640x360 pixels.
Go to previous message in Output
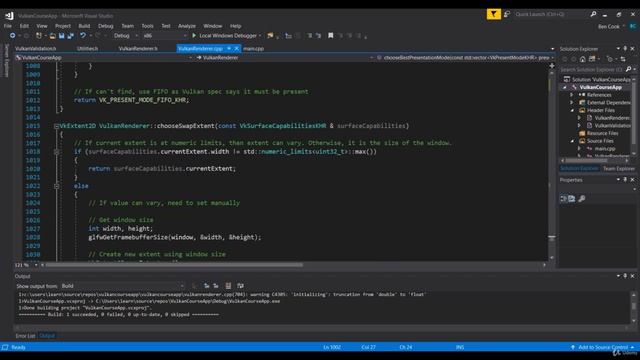207,286
